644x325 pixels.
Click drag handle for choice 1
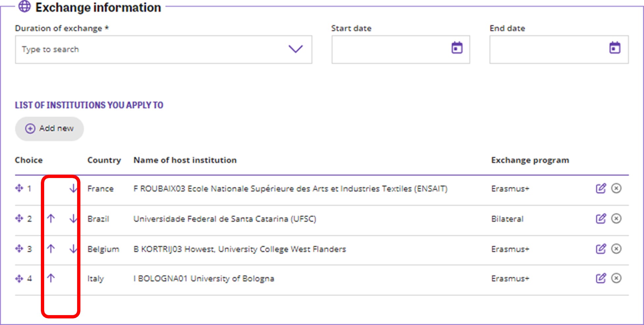(x=19, y=188)
